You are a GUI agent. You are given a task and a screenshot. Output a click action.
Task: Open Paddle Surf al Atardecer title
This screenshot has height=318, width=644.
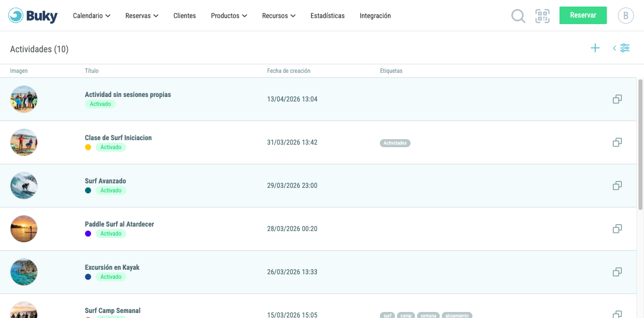point(119,224)
